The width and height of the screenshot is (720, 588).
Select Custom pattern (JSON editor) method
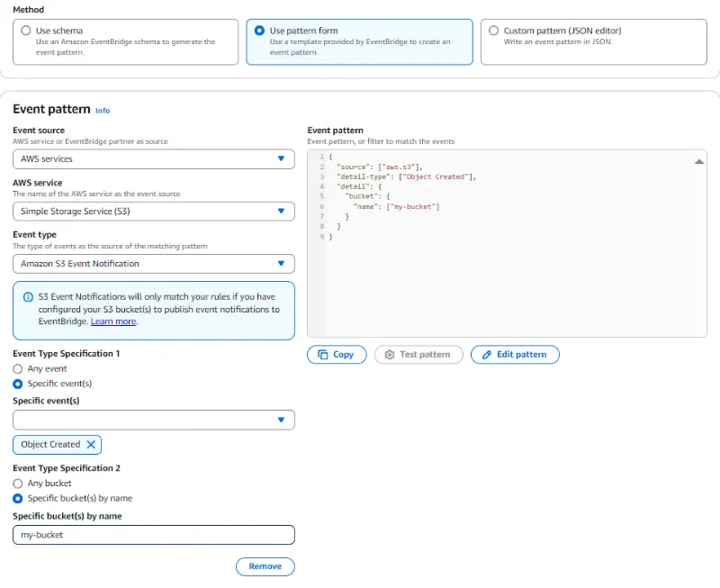(x=593, y=41)
